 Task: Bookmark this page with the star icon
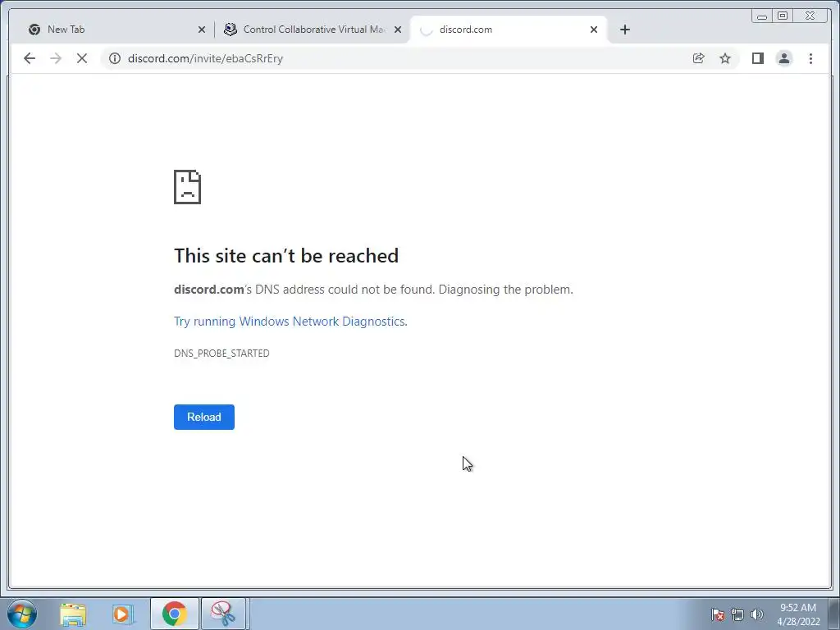click(725, 58)
